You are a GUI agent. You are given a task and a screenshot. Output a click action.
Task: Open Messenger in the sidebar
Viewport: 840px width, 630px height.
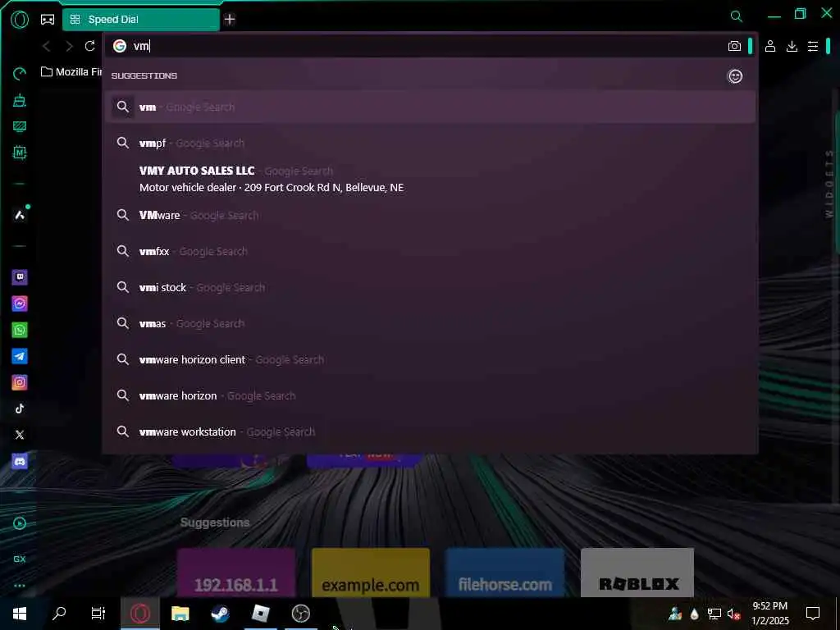20,304
